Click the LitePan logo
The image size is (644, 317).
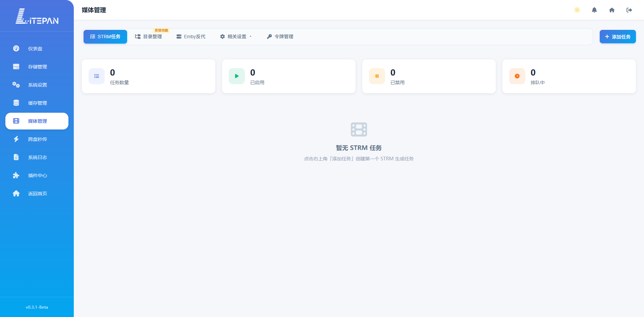(x=37, y=16)
